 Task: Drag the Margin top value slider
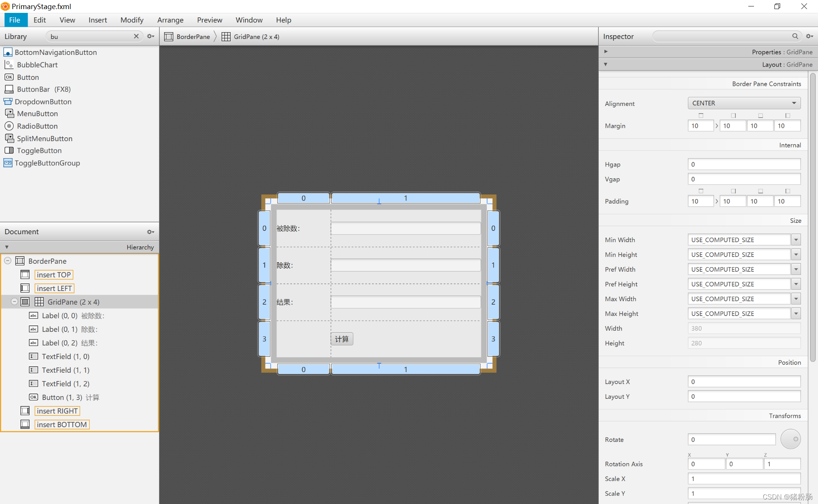tap(700, 116)
